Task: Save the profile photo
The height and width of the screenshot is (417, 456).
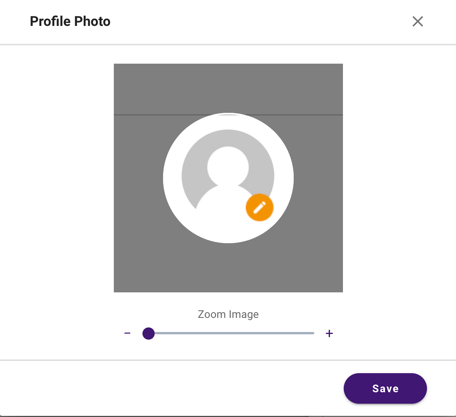Action: click(385, 388)
